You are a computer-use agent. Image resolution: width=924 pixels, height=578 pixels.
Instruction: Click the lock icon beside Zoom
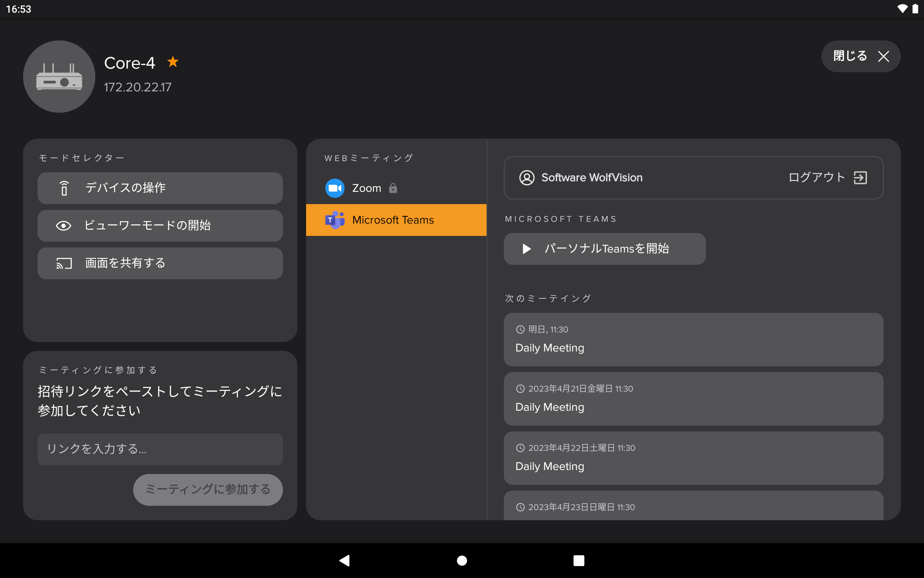(x=393, y=188)
